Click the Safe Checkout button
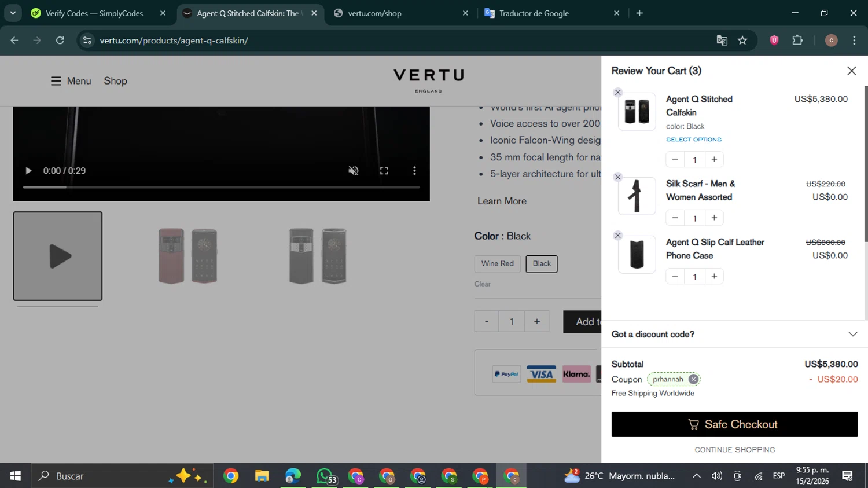The width and height of the screenshot is (868, 488). point(734,424)
